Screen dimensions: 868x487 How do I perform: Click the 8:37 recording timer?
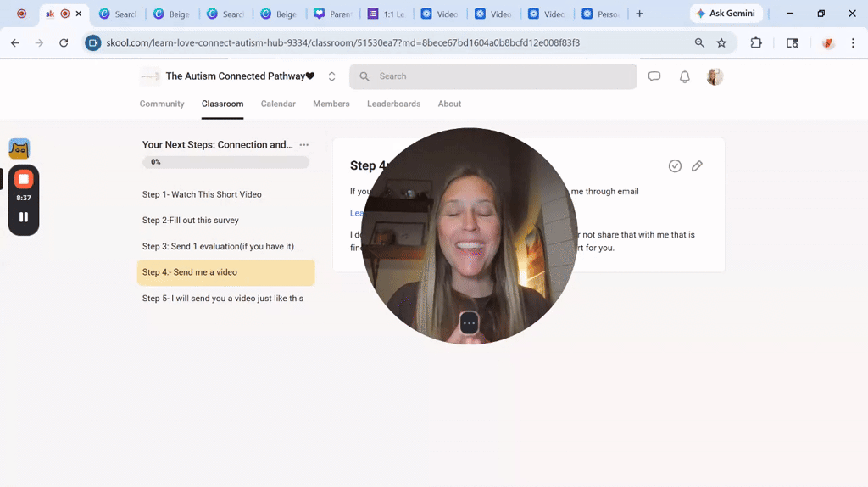click(x=23, y=198)
